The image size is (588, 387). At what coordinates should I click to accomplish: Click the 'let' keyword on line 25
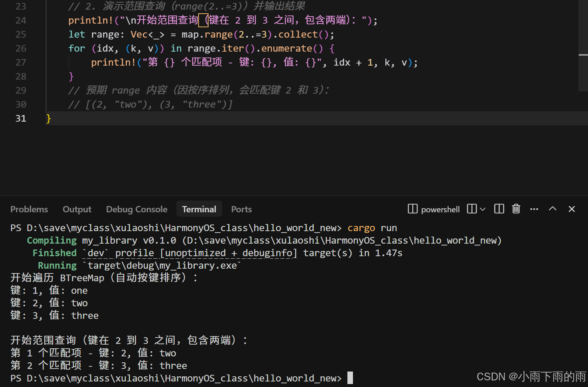click(77, 34)
